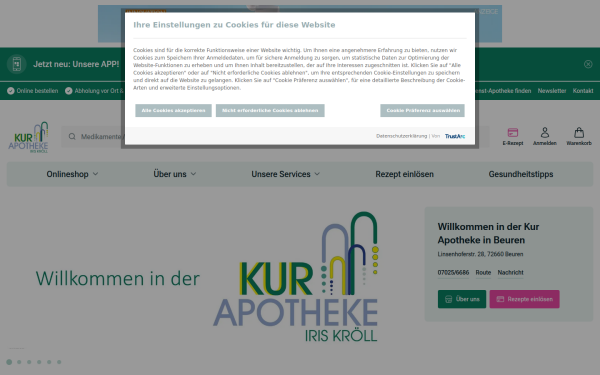The image size is (600, 375).
Task: Open 'Cookie Präferenz auswählen' settings
Action: [x=422, y=111]
